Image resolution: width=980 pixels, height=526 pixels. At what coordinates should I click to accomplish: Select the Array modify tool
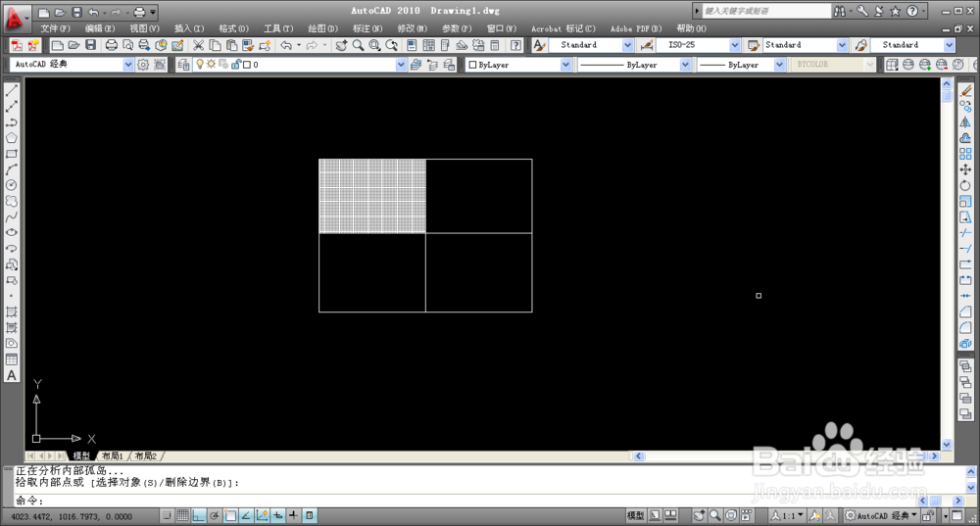point(965,154)
